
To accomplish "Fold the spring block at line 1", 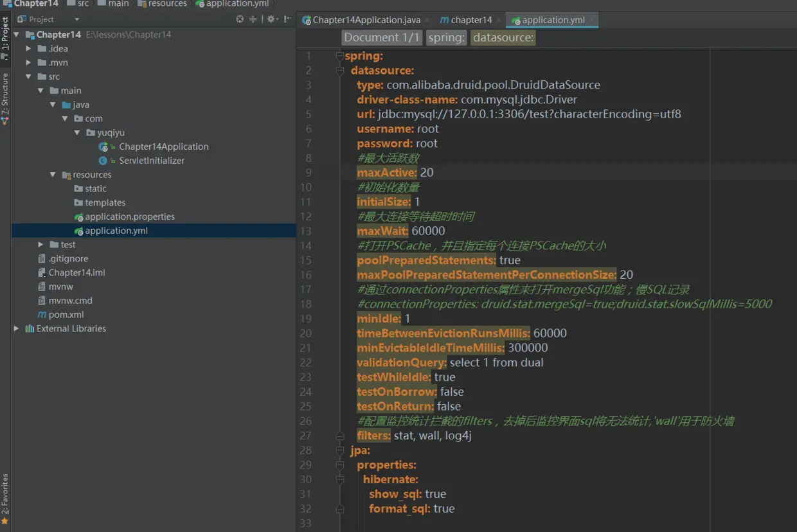I will pyautogui.click(x=340, y=56).
